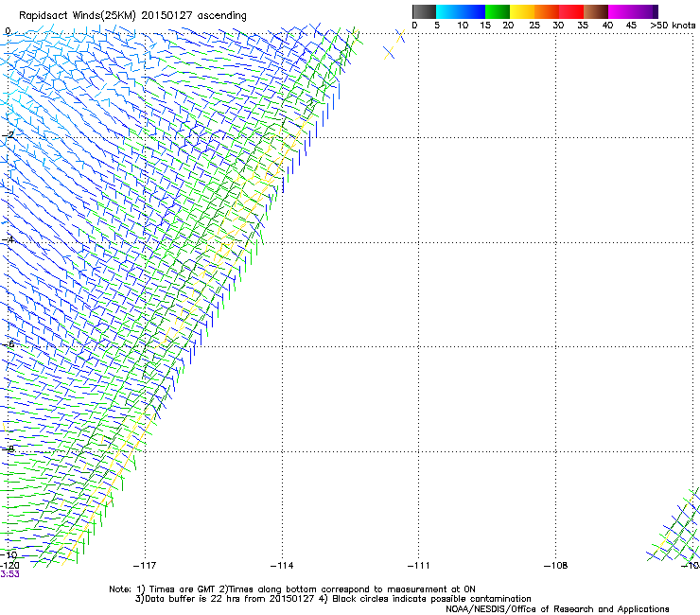Image resolution: width=700 pixels, height=615 pixels.
Task: Click the '>50 knots' legend label
Action: 673,26
